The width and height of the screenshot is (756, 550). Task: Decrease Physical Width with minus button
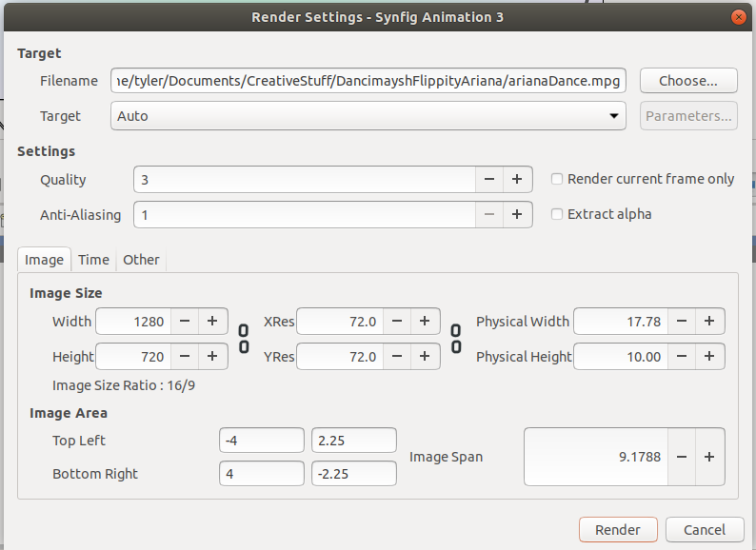pyautogui.click(x=682, y=321)
